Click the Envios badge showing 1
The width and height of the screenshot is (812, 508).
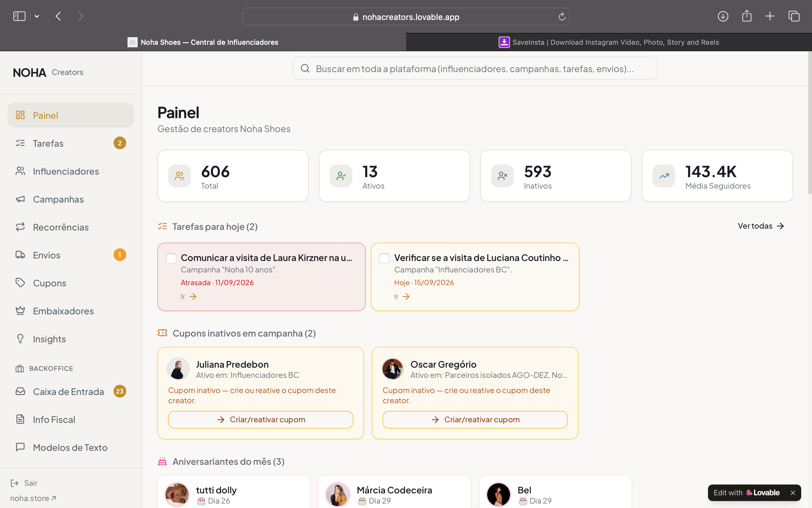(120, 255)
